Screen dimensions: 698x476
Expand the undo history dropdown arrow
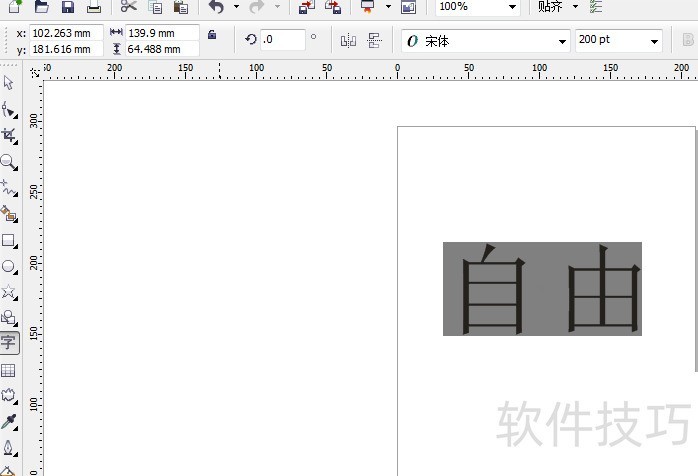coord(236,6)
